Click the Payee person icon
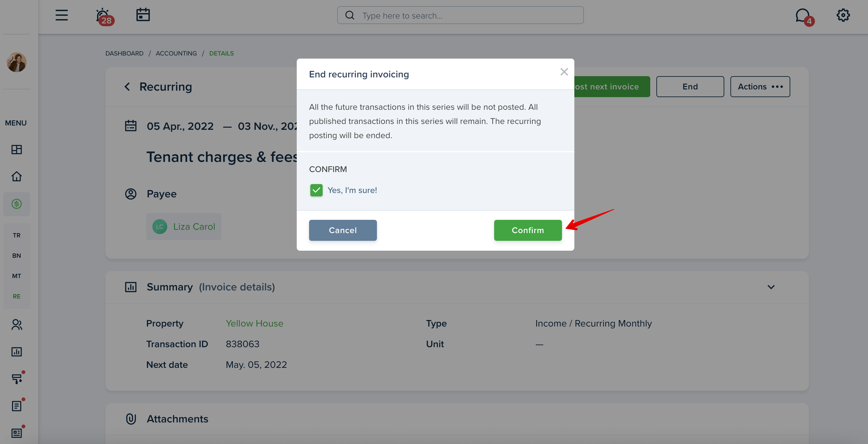The image size is (868, 444). pos(131,194)
